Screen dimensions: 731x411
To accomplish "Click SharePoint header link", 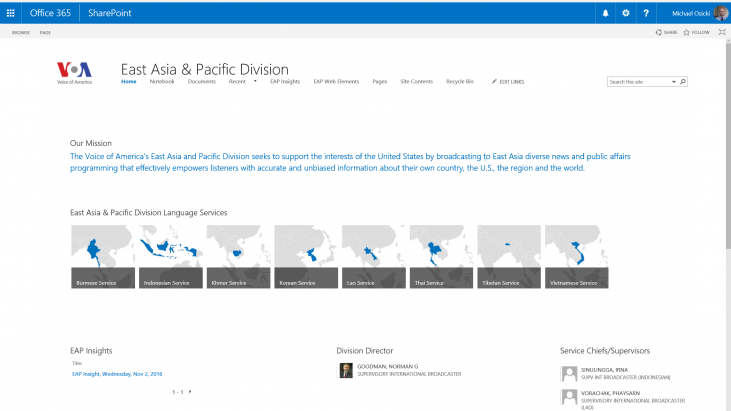I will pos(110,13).
